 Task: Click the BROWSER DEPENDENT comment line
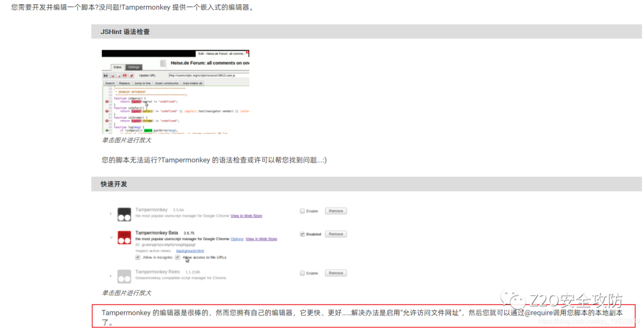coord(131,92)
